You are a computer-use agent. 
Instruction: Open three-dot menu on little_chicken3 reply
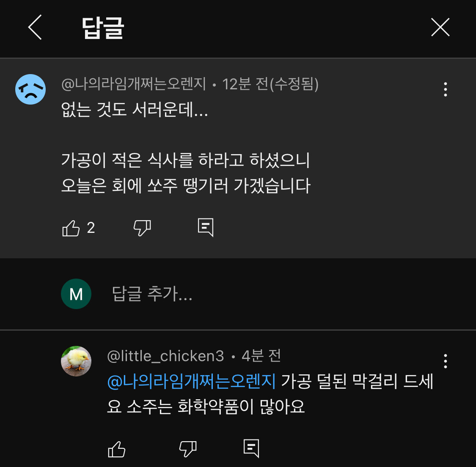pyautogui.click(x=445, y=361)
